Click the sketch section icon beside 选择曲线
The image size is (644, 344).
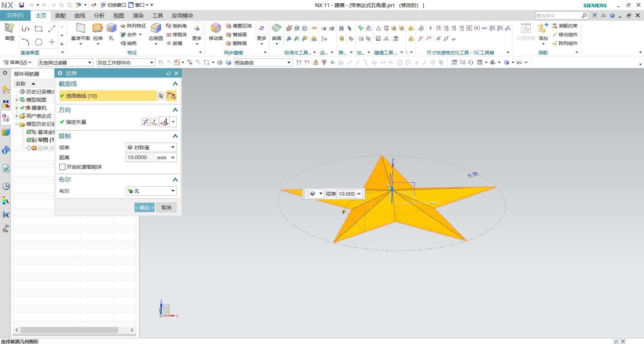click(161, 96)
